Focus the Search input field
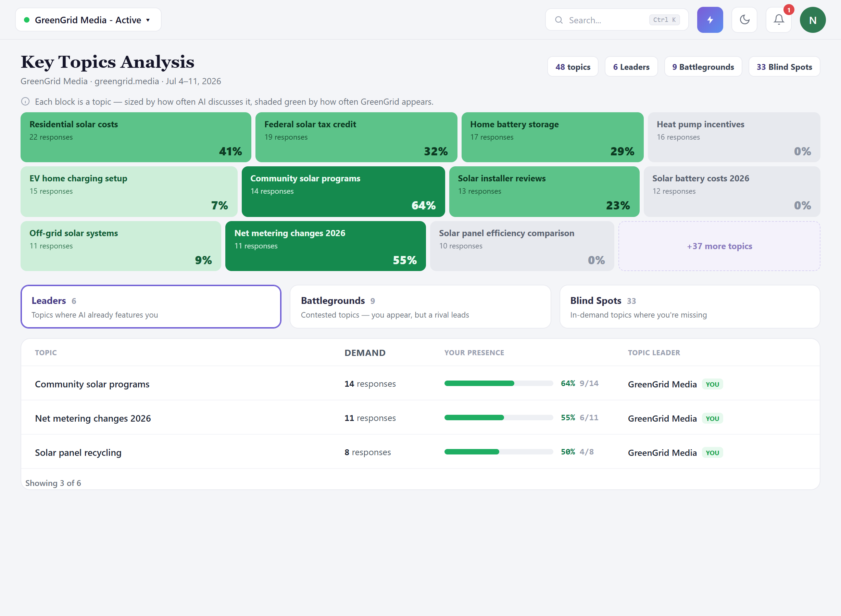 click(x=616, y=20)
